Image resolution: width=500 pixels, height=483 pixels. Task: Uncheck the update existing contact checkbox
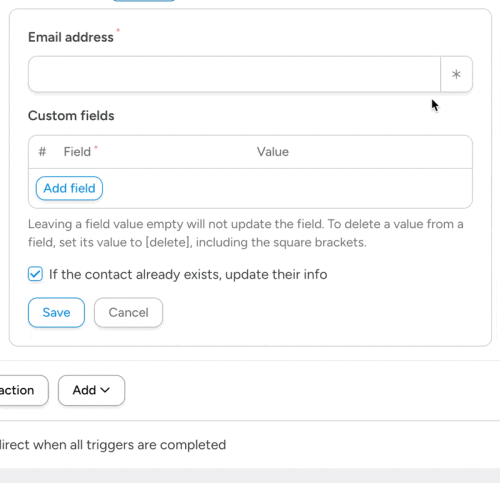tap(35, 274)
